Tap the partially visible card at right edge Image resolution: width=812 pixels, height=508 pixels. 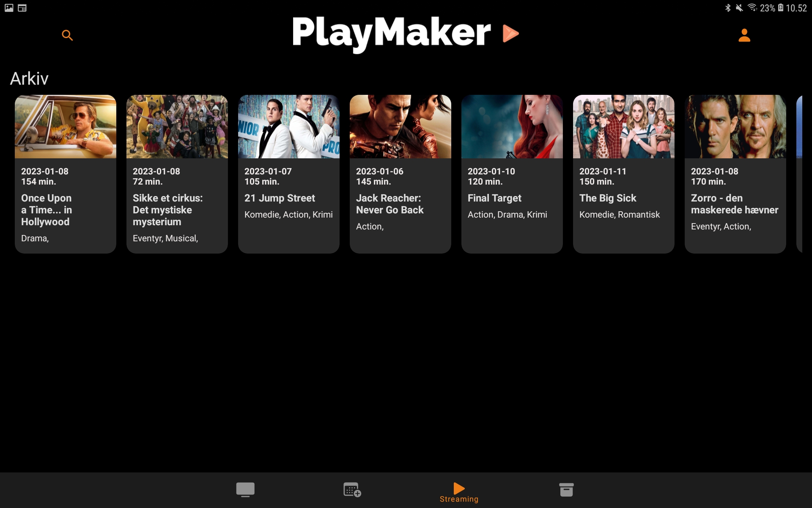tap(799, 174)
